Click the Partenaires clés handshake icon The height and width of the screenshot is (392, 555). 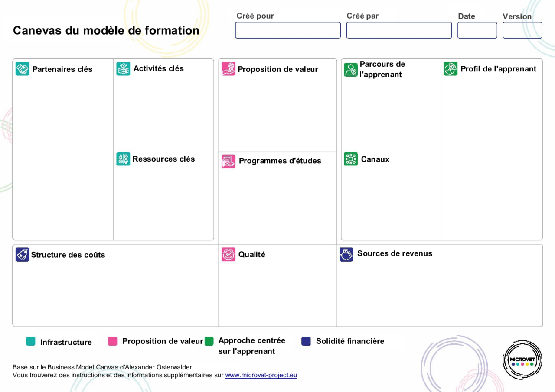[23, 69]
